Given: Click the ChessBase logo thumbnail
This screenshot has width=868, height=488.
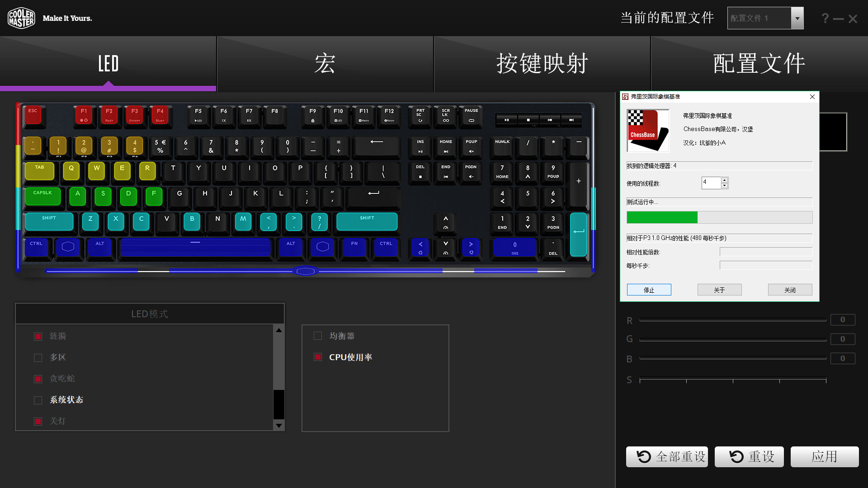Looking at the screenshot, I should click(x=648, y=131).
